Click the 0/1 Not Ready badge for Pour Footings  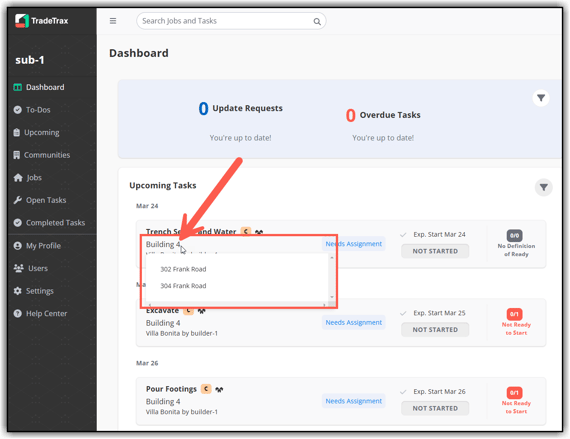514,392
